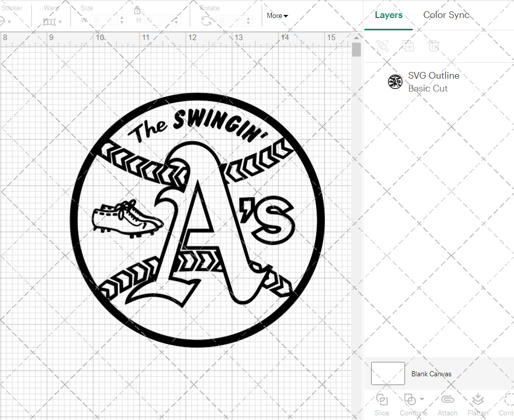Select the SVG Outline layer
Image resolution: width=514 pixels, height=420 pixels.
(x=434, y=75)
